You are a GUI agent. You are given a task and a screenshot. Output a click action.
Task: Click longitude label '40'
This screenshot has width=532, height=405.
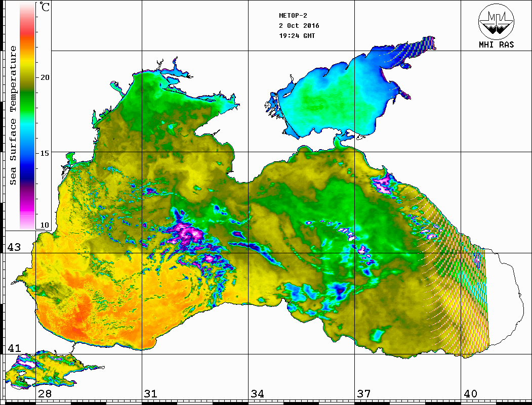tap(470, 394)
